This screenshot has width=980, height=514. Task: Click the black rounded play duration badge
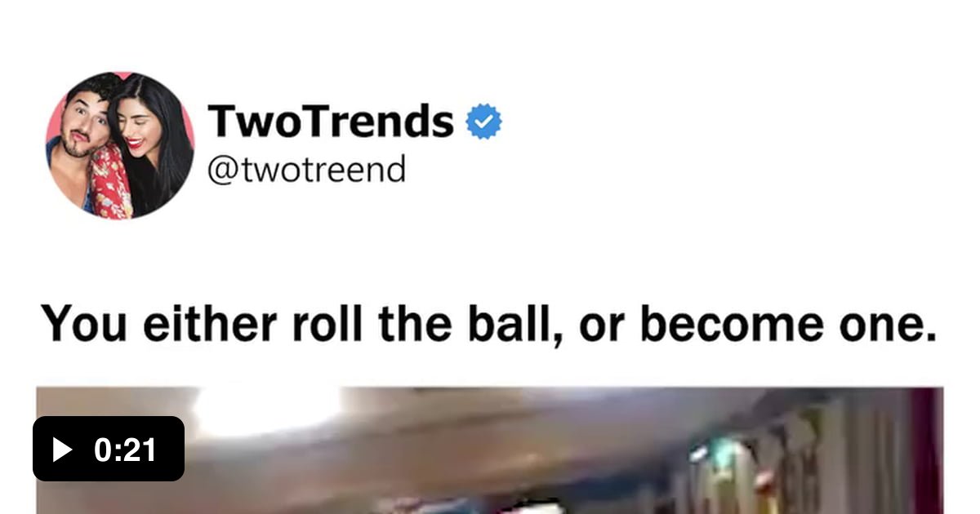pos(109,449)
